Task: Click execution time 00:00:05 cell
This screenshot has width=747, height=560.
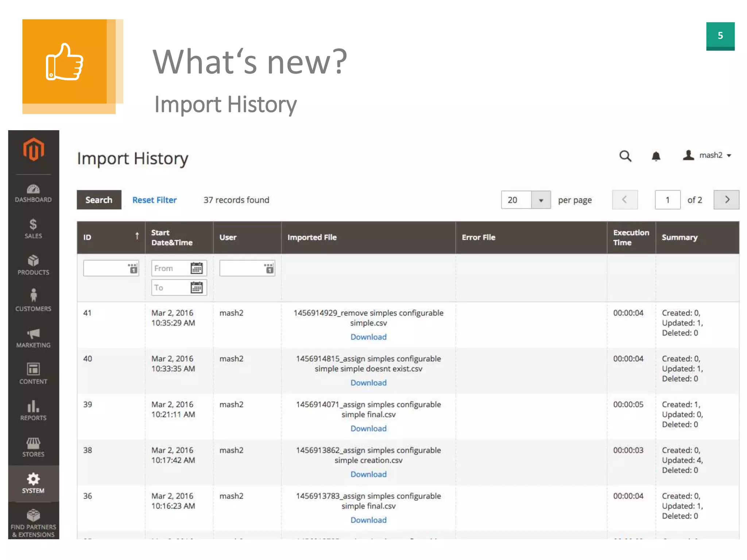Action: (628, 404)
